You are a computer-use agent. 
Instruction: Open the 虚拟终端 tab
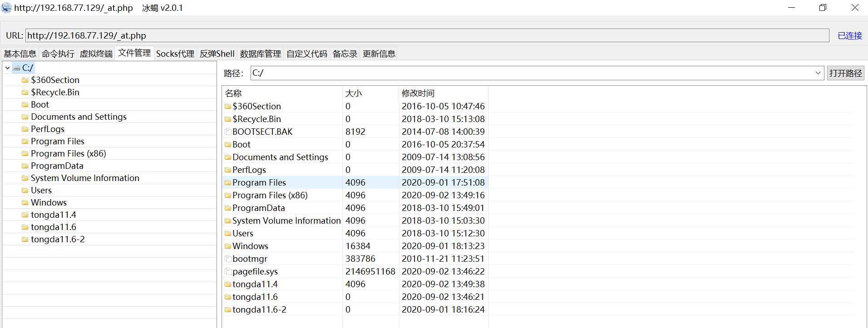click(x=96, y=54)
